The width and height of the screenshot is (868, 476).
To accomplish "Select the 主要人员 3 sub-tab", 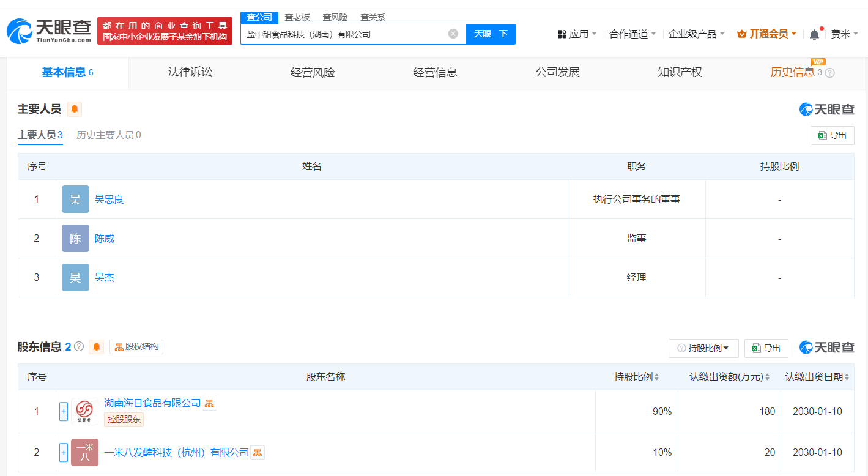I will (x=40, y=135).
